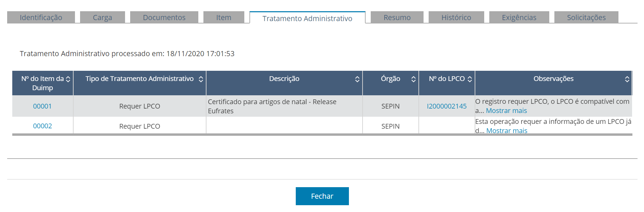Click the Descrição column sort arrows

pyautogui.click(x=357, y=79)
